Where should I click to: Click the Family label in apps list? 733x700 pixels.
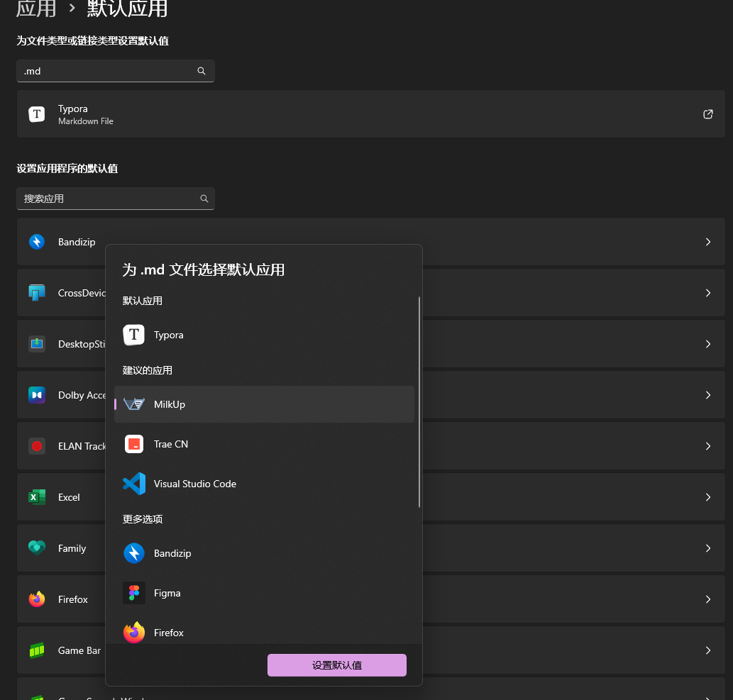tap(72, 548)
